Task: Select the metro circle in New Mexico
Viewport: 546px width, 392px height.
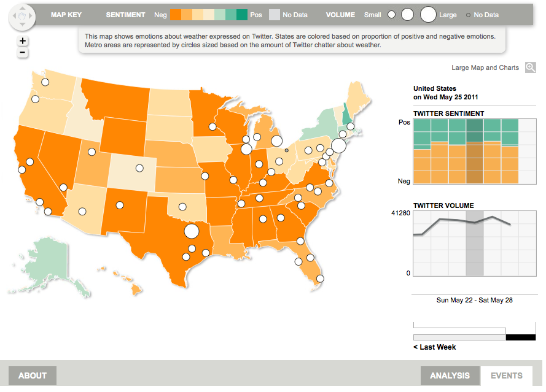Action: pos(120,206)
